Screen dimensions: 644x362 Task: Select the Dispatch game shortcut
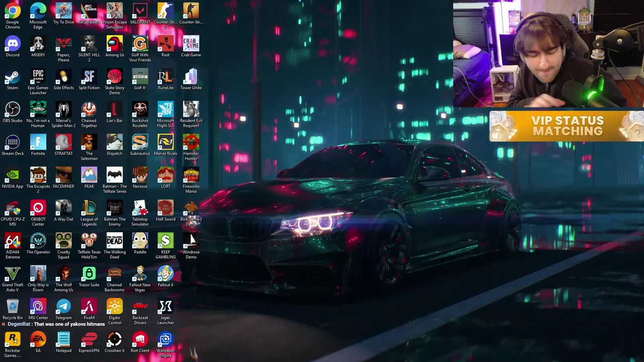point(115,144)
